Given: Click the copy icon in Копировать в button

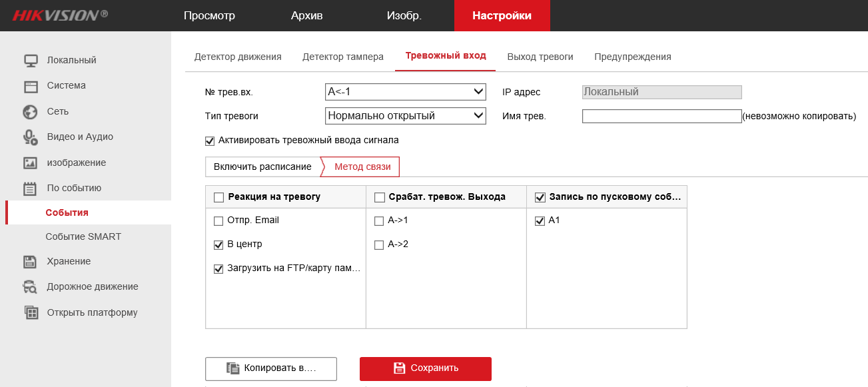Looking at the screenshot, I should [x=232, y=368].
